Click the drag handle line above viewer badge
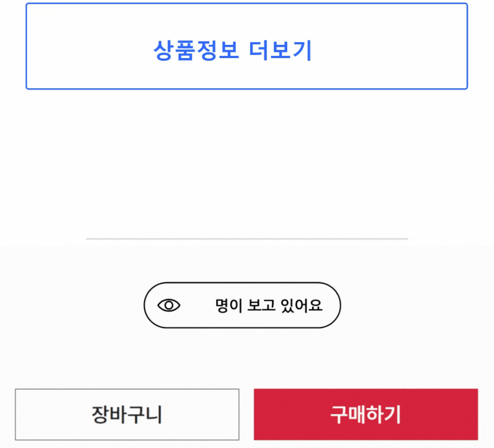Image resolution: width=494 pixels, height=448 pixels. (246, 239)
